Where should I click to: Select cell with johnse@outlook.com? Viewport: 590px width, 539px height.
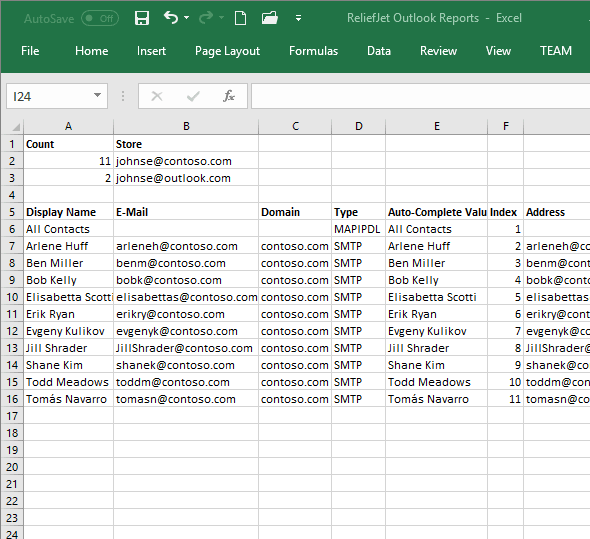click(186, 178)
